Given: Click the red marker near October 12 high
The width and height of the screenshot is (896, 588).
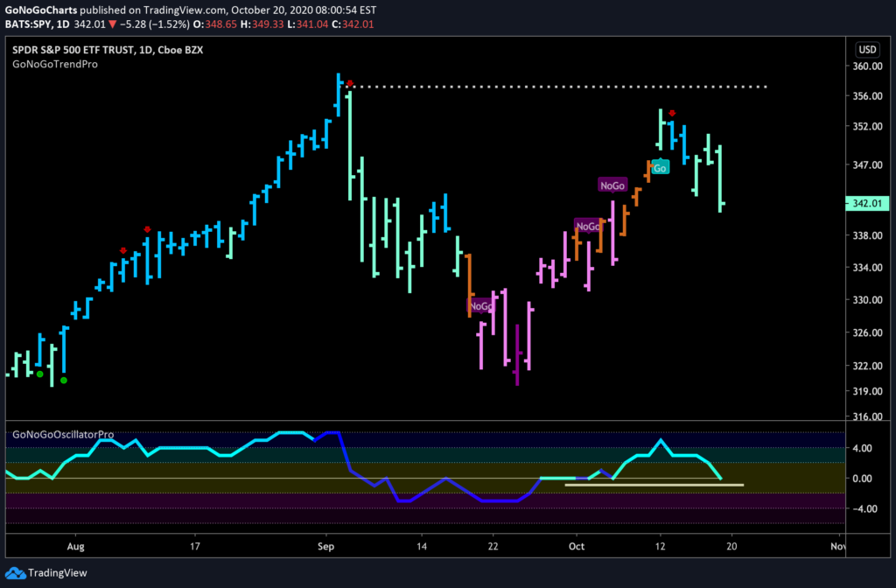Looking at the screenshot, I should tap(672, 113).
